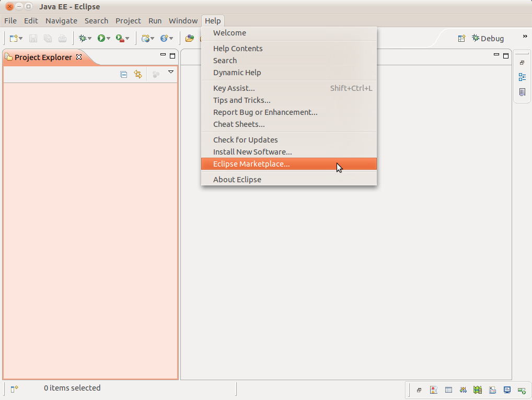532x400 pixels.
Task: Open the Edit menu
Action: pyautogui.click(x=31, y=21)
